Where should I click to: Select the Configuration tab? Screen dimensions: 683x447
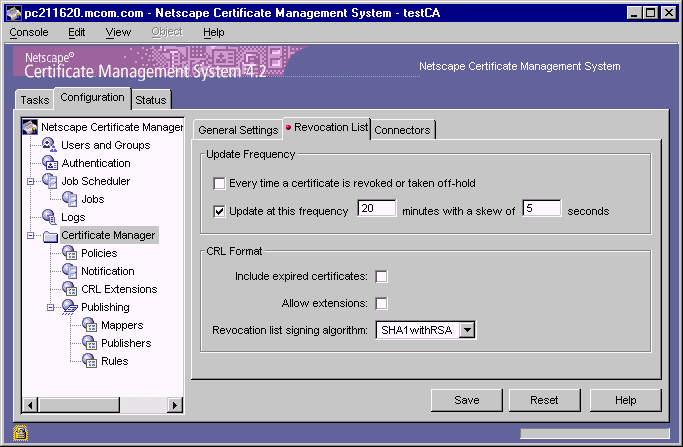coord(92,98)
